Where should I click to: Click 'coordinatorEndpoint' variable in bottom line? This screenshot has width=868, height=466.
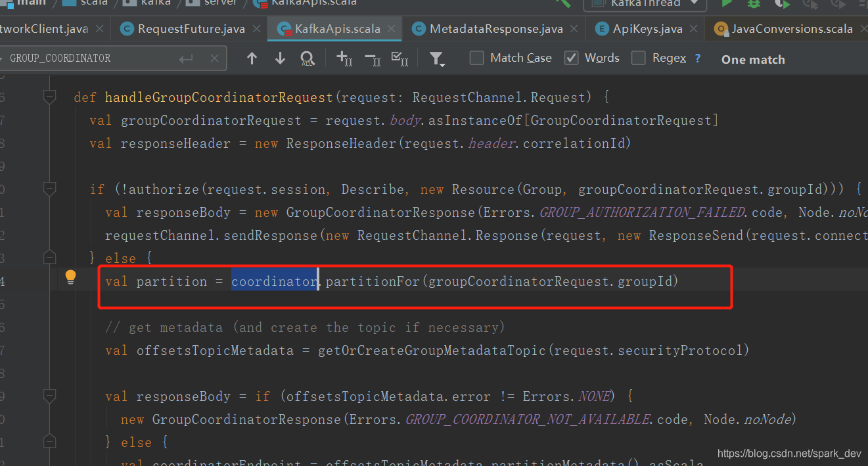pos(226,462)
